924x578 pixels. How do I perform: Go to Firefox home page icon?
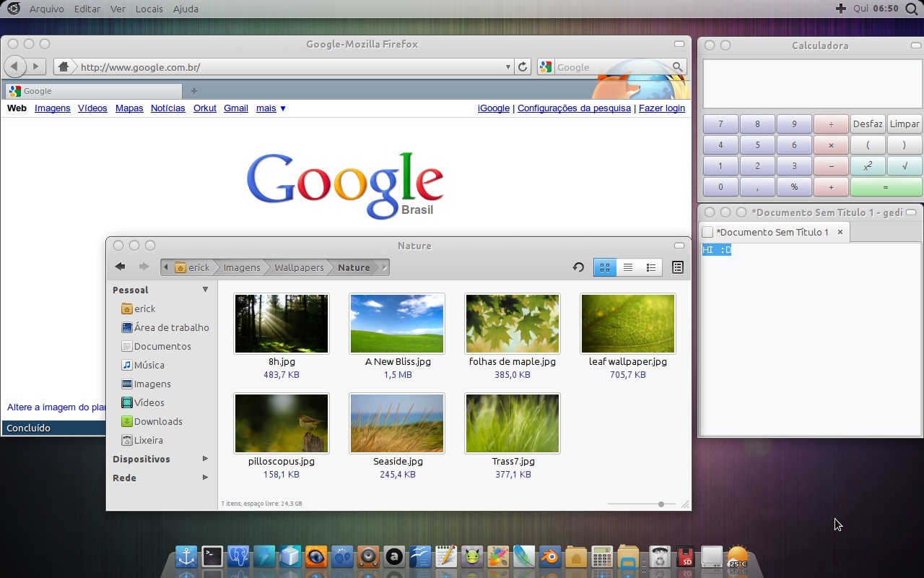(x=64, y=67)
